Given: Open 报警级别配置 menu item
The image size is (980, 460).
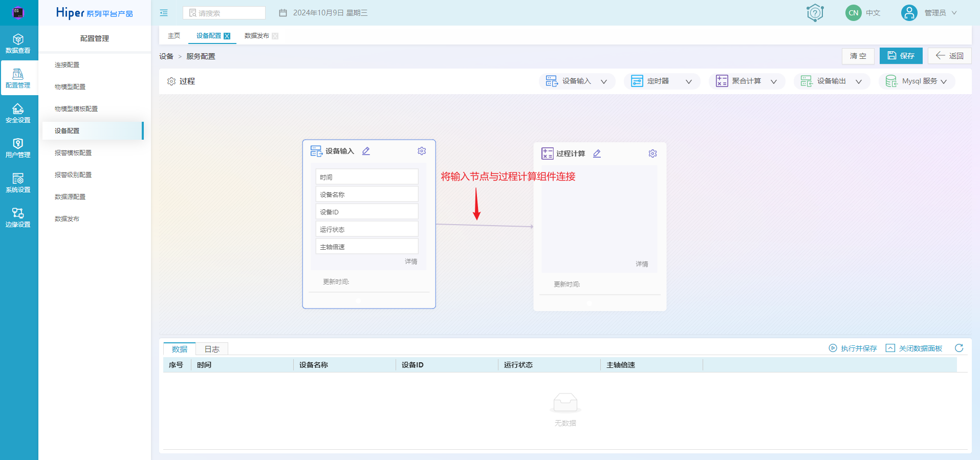Looking at the screenshot, I should [x=73, y=175].
